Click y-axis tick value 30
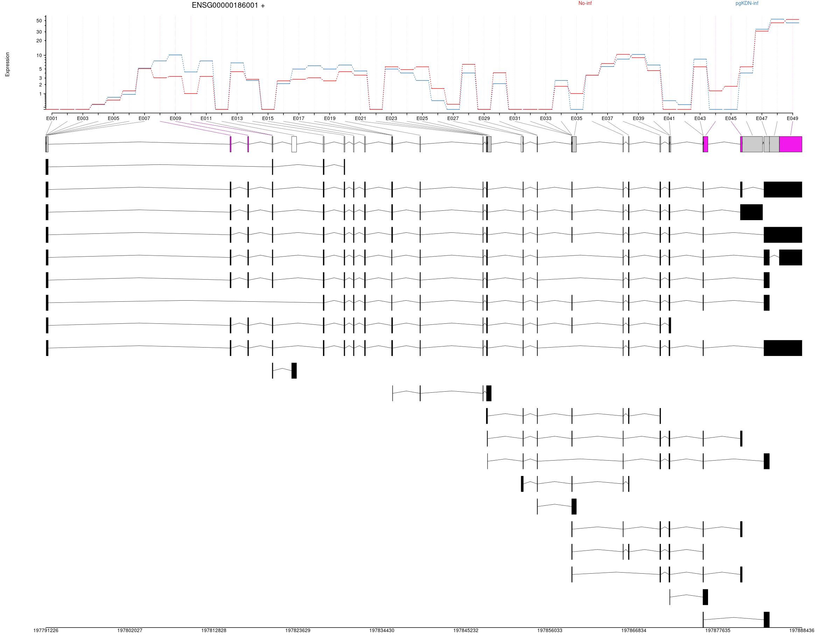 (x=39, y=32)
